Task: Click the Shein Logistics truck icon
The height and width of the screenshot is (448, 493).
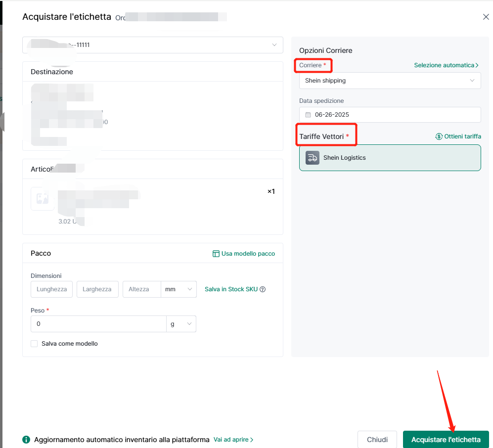Action: 312,158
